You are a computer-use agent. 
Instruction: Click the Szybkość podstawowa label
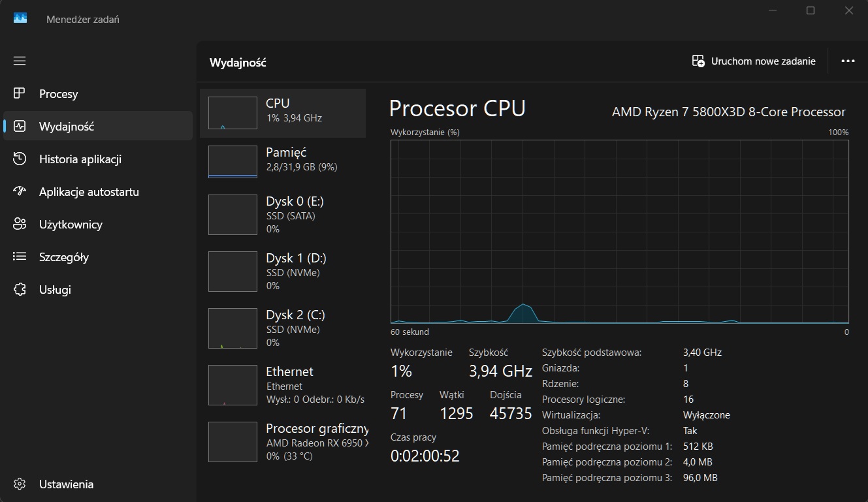pyautogui.click(x=592, y=353)
